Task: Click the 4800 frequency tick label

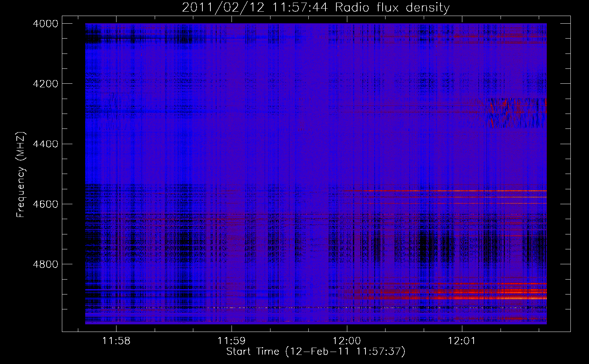Action: tap(46, 264)
